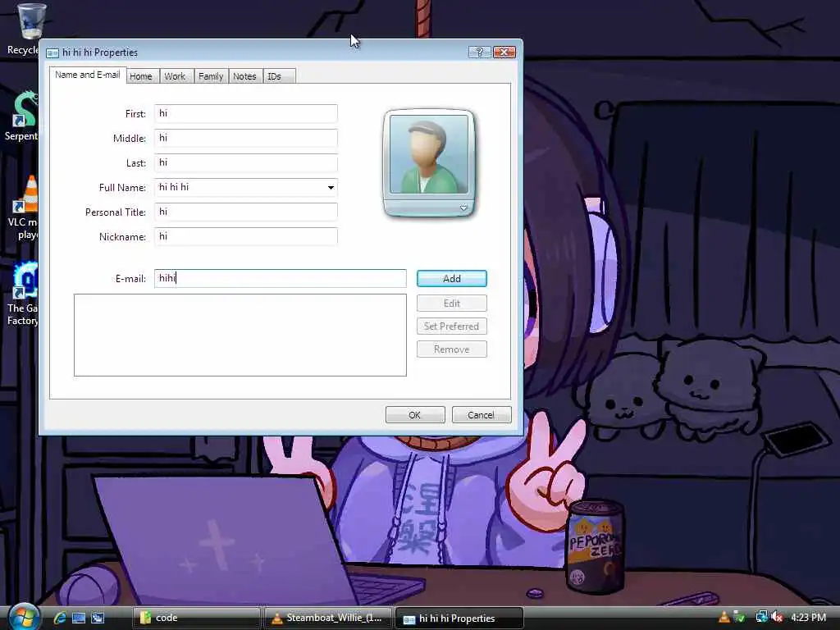Click in the Middle name field
The image size is (840, 630).
[x=246, y=138]
